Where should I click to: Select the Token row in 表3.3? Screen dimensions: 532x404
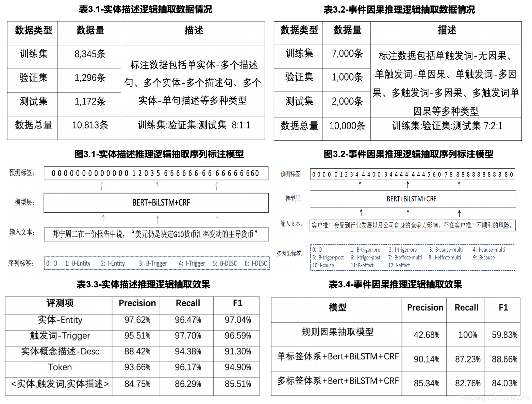coord(60,367)
